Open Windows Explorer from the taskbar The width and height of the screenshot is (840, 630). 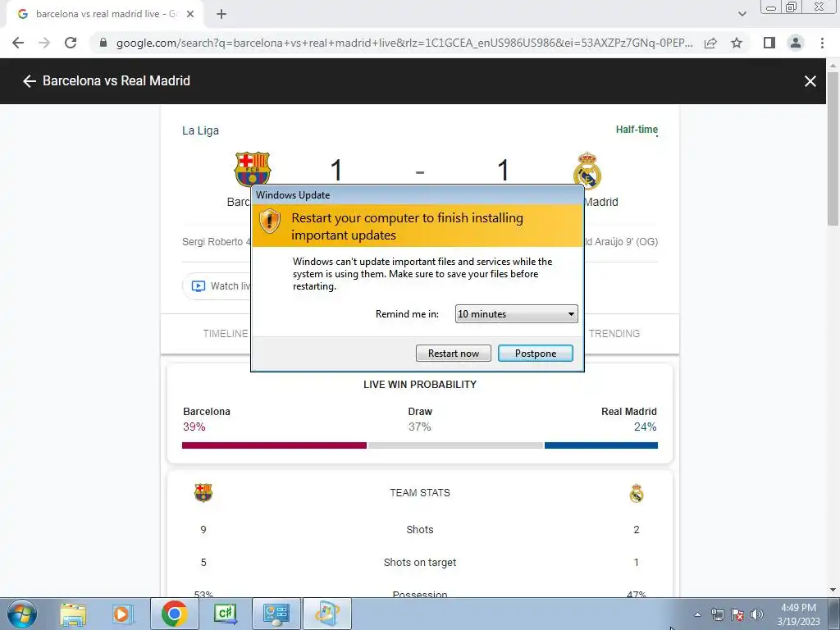pos(73,614)
